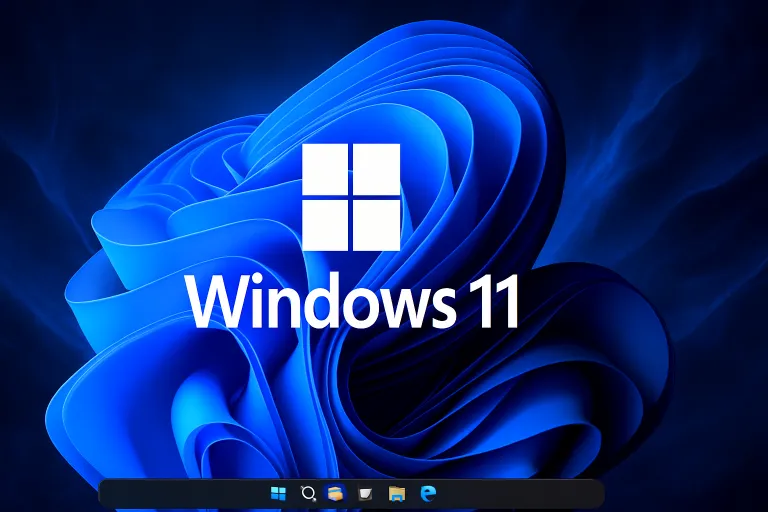Screen dimensions: 768x512
Task: Open the stacked-cards widgets icon on the taskbar
Action: point(336,493)
